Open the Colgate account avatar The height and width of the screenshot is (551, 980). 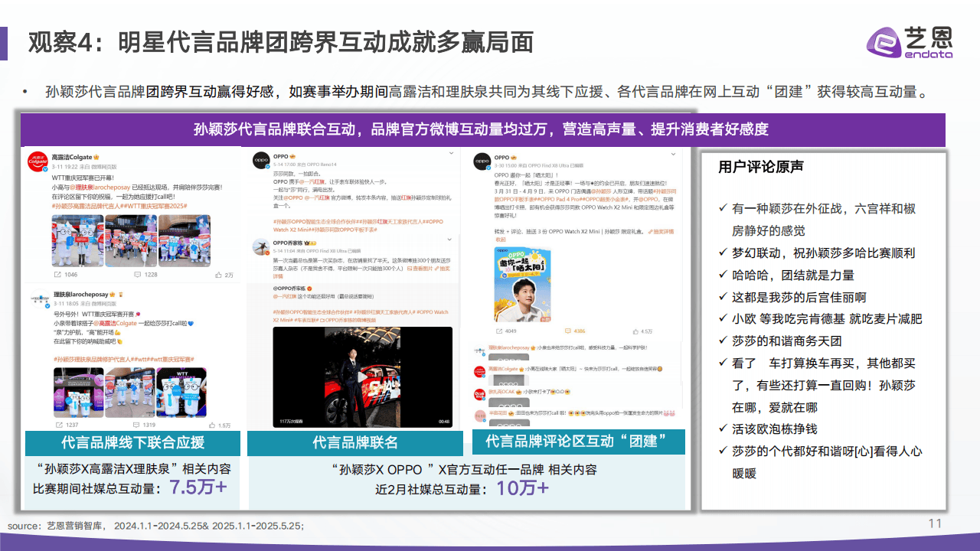(38, 160)
